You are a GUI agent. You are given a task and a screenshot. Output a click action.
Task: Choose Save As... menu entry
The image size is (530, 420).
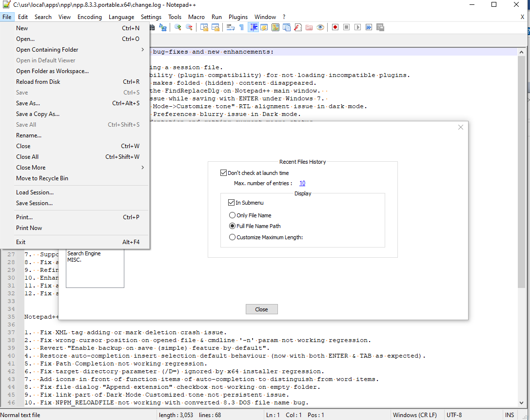(x=75, y=103)
